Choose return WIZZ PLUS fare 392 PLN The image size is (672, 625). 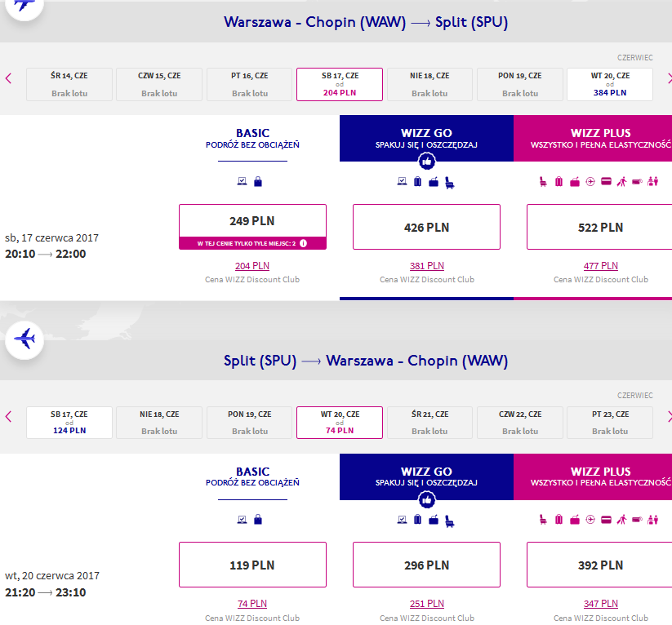coord(600,565)
